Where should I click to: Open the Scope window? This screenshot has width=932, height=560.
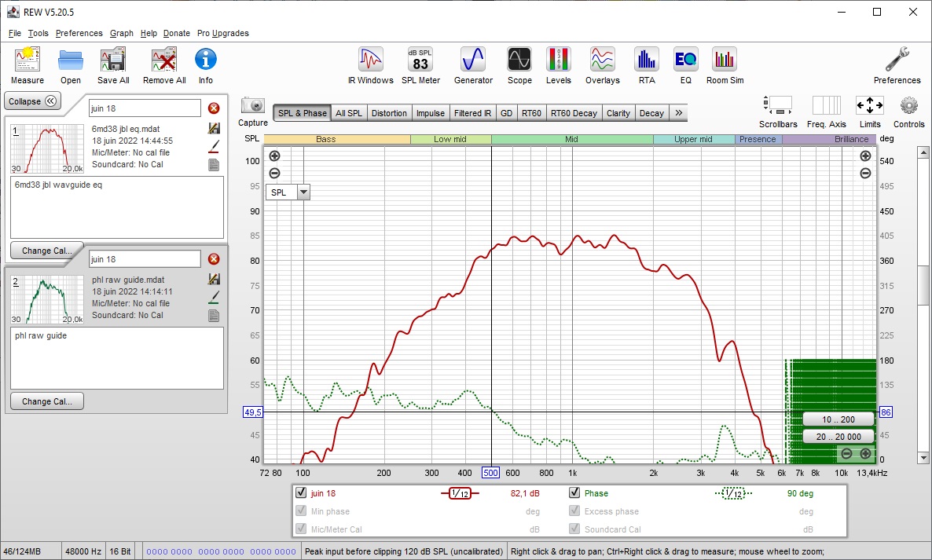pyautogui.click(x=519, y=65)
